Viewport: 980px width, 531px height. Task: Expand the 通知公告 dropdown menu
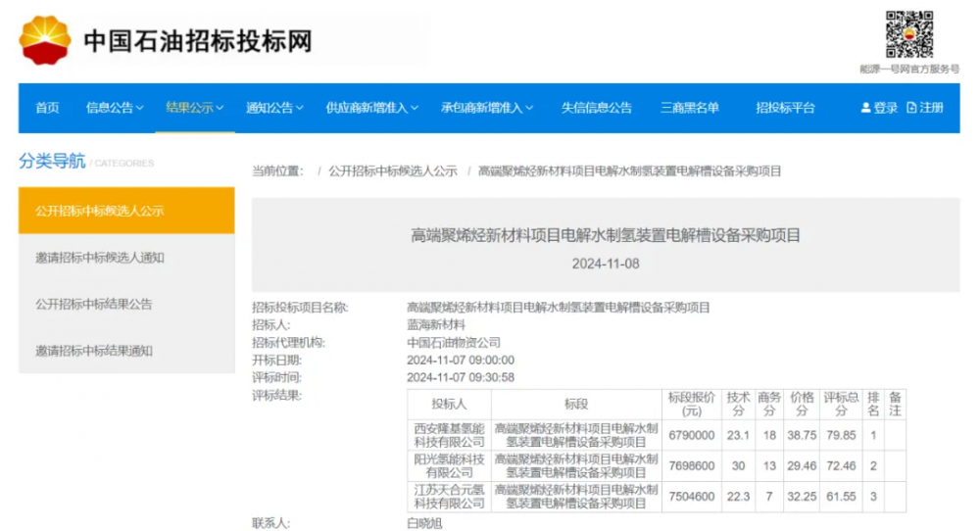274,108
